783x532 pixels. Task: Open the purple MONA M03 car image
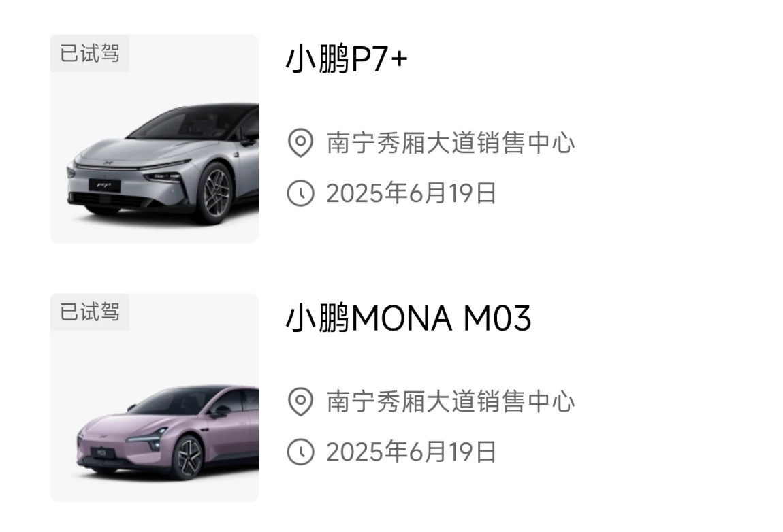[x=155, y=398]
